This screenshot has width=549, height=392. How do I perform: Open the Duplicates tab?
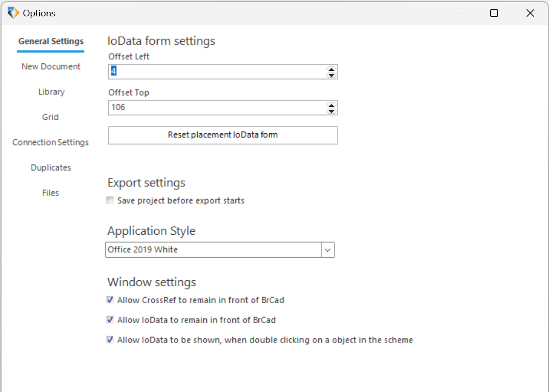click(51, 167)
